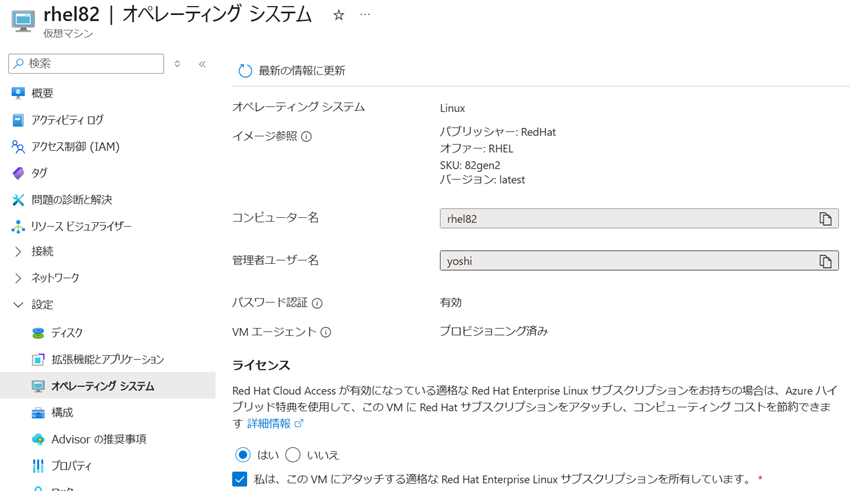Select the はい radio button
850x491 pixels.
[x=243, y=454]
